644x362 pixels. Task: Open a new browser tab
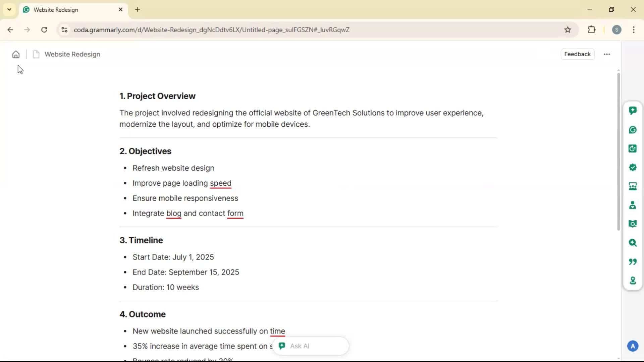point(138,10)
